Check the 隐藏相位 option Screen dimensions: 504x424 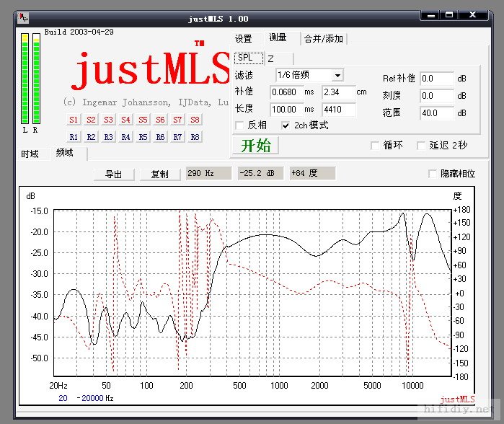coord(433,174)
